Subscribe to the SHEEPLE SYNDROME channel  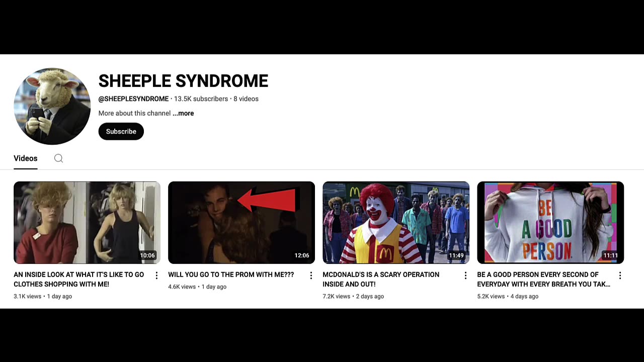pos(121,132)
